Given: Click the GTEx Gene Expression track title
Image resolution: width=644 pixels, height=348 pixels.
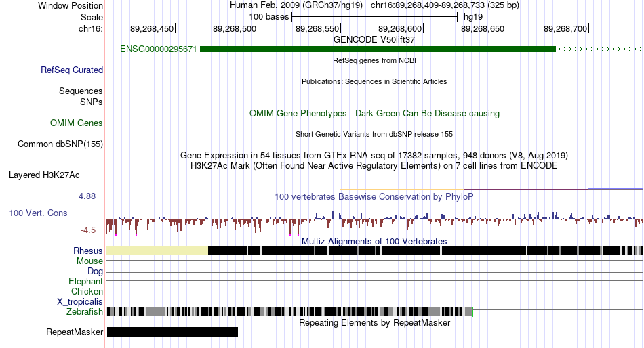Looking at the screenshot, I should [x=374, y=156].
